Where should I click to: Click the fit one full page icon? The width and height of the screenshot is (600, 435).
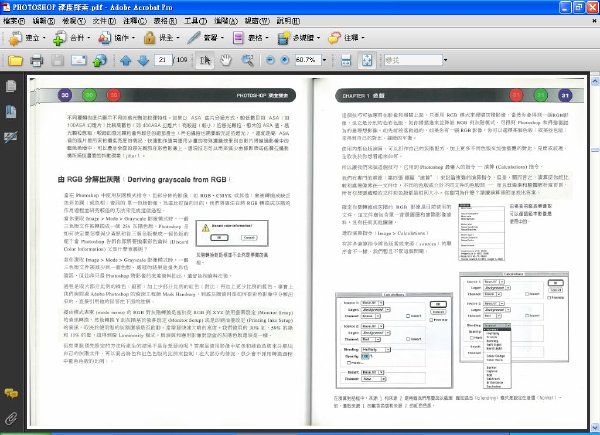pos(367,60)
